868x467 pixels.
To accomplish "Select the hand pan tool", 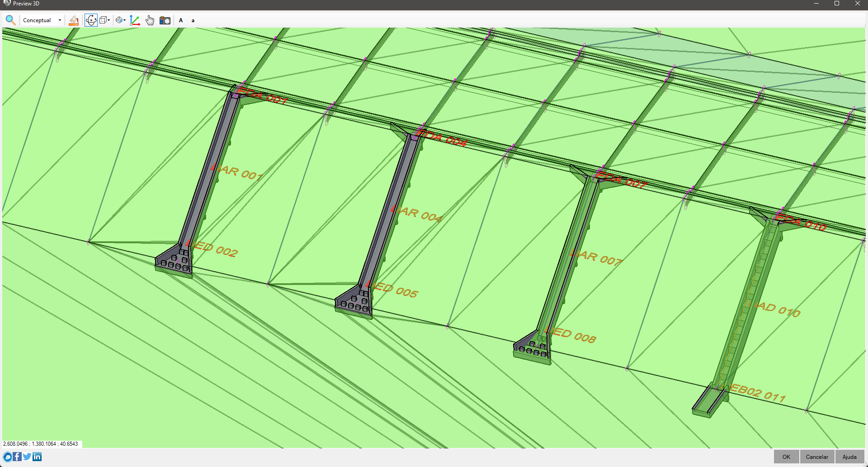I will [x=150, y=20].
